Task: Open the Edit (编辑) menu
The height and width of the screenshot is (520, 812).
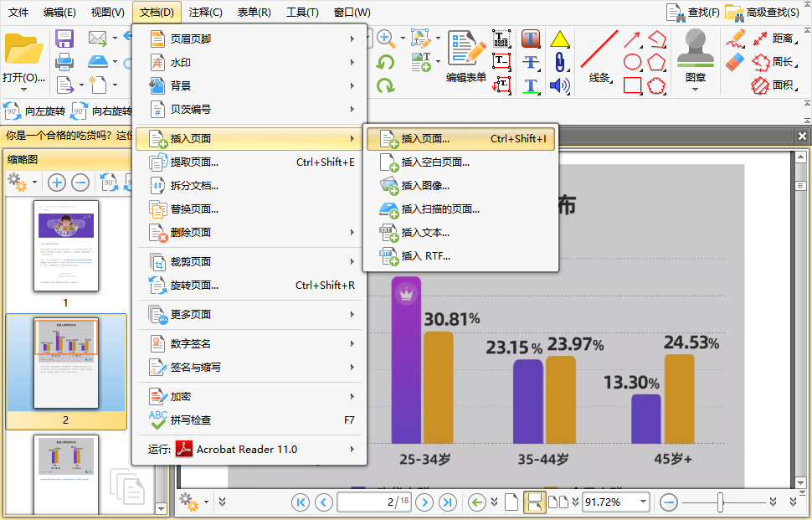Action: [x=59, y=13]
